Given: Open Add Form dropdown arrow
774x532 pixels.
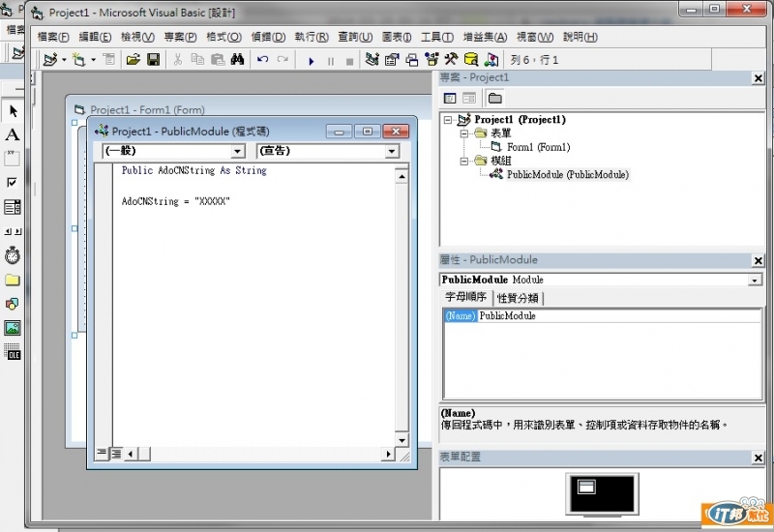Looking at the screenshot, I should pos(93,60).
